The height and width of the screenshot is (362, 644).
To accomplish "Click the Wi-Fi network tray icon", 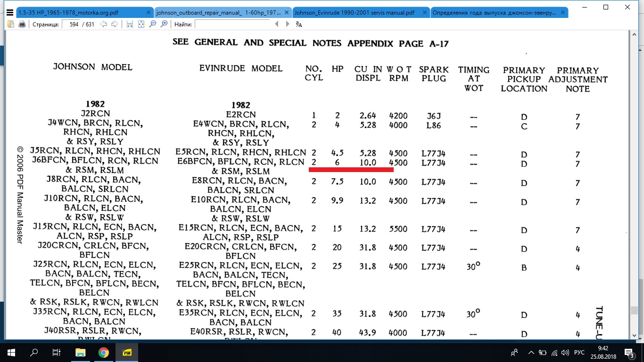I will [554, 353].
